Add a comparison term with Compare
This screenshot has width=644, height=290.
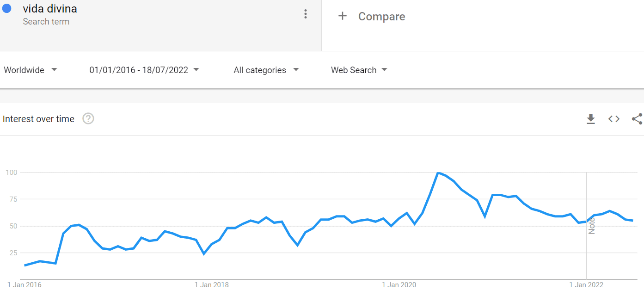[381, 16]
